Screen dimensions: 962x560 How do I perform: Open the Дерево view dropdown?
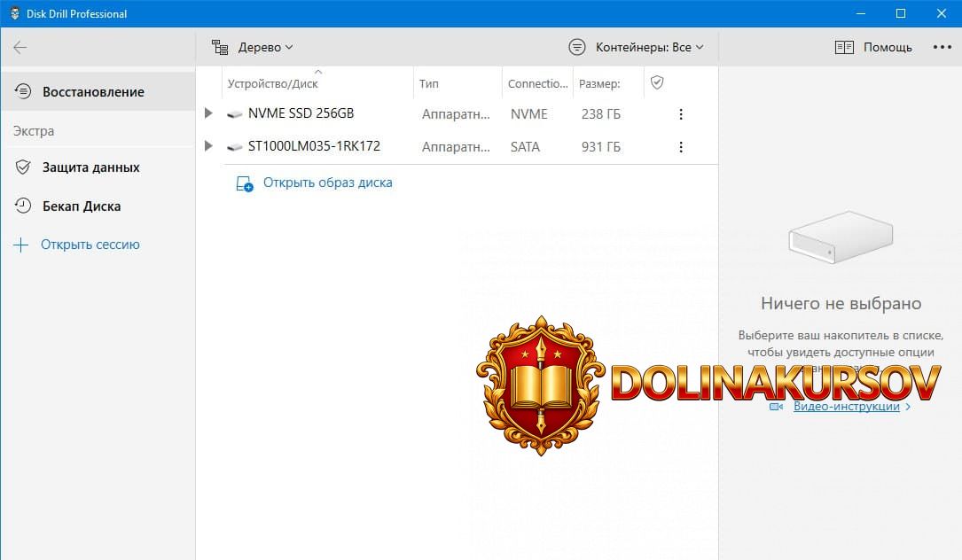point(253,48)
